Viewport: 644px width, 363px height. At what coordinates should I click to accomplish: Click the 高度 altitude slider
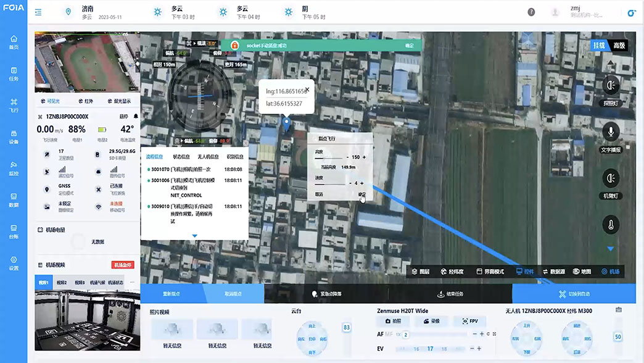tap(328, 158)
